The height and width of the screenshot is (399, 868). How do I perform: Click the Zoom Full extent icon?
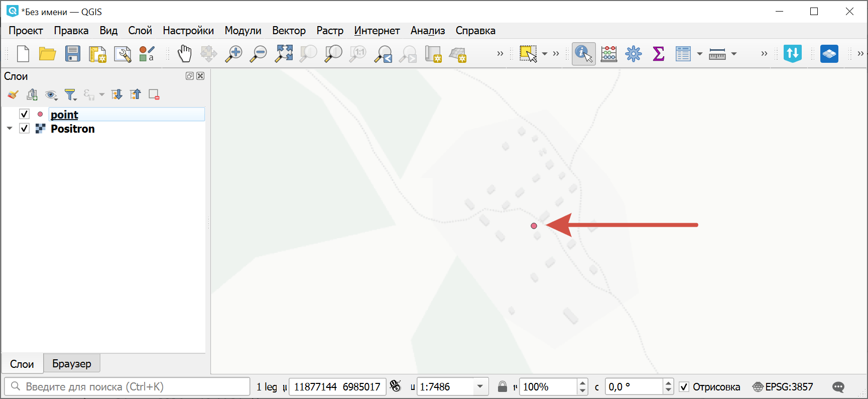pos(284,53)
